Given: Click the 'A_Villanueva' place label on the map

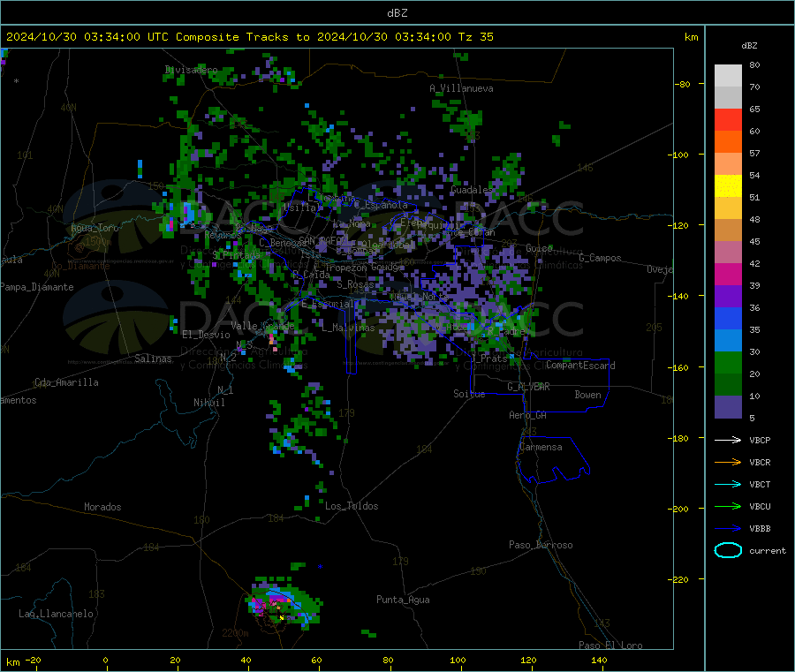Looking at the screenshot, I should (x=461, y=88).
